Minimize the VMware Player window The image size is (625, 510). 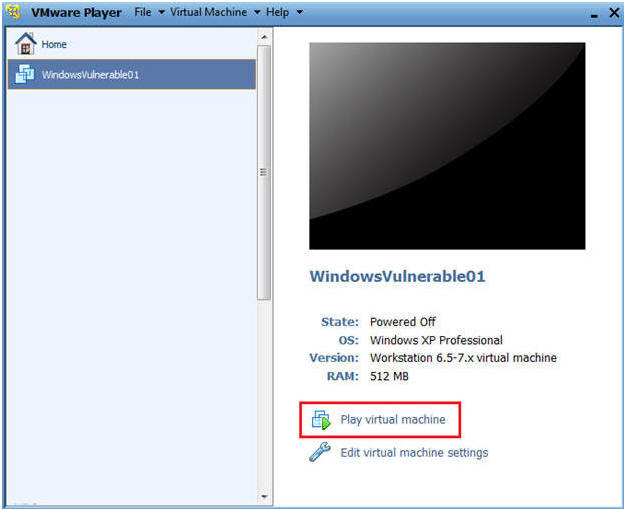click(594, 14)
